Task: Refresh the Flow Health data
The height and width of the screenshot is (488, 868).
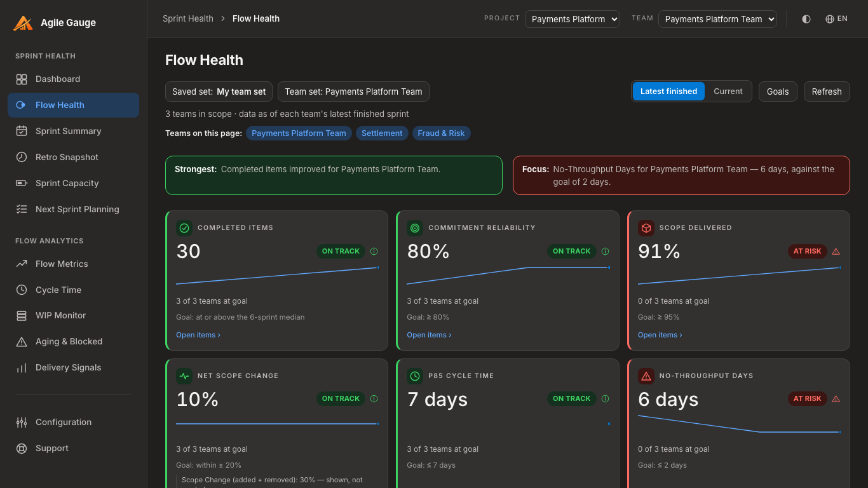Action: [x=827, y=91]
